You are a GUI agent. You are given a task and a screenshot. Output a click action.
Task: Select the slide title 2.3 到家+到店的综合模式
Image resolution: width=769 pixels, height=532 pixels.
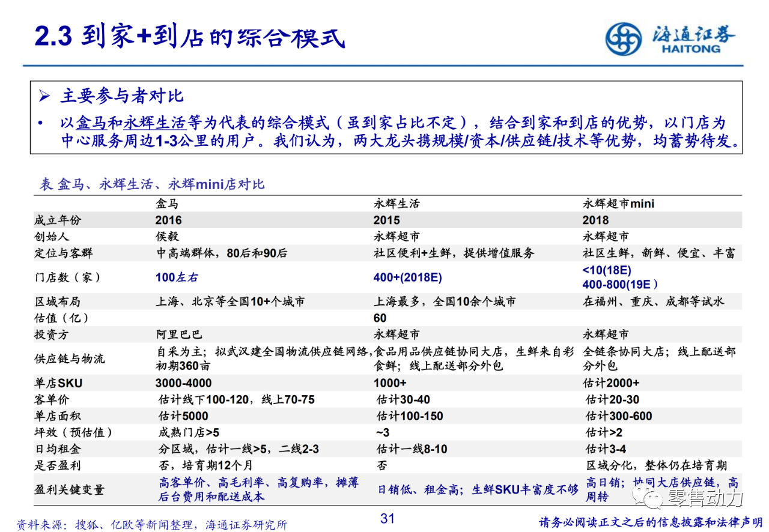pos(190,37)
